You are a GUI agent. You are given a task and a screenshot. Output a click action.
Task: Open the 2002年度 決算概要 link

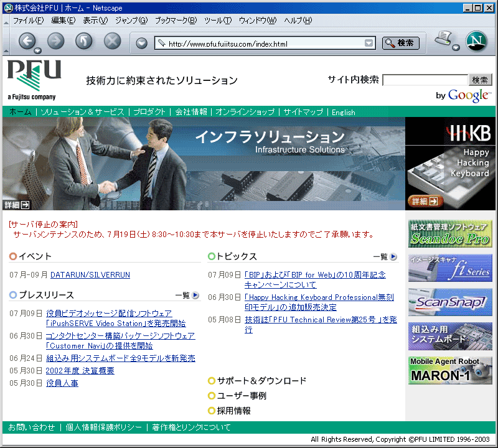point(80,371)
